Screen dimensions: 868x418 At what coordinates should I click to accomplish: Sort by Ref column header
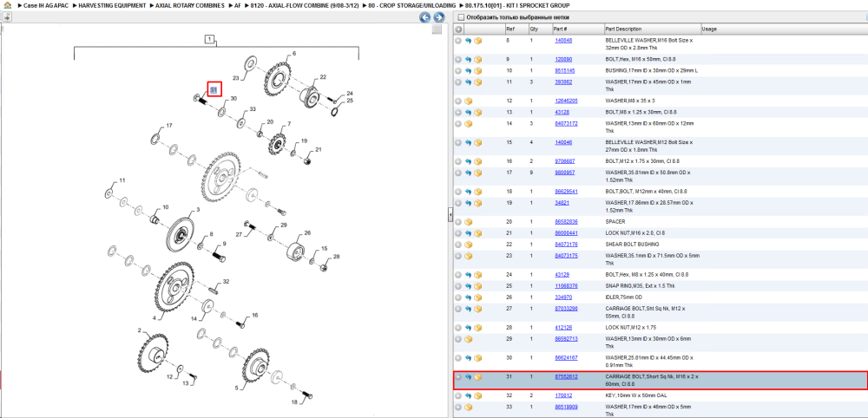pyautogui.click(x=510, y=29)
